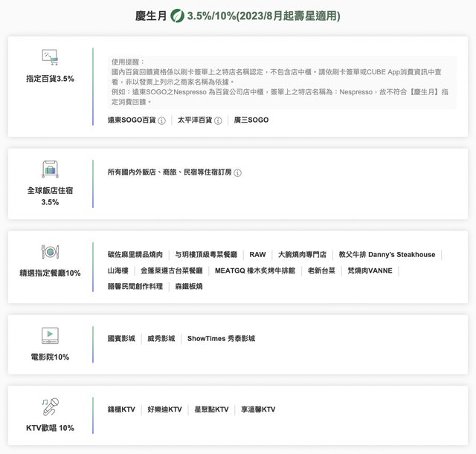
Task: Click the KTV歡唱 microphone icon
Action: (x=50, y=406)
